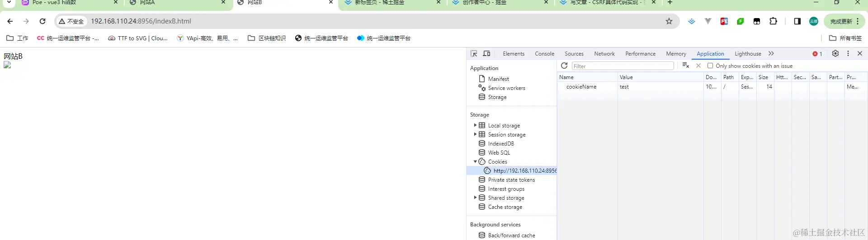Click the 完成更新 update button
This screenshot has height=240, width=868.
tap(841, 21)
